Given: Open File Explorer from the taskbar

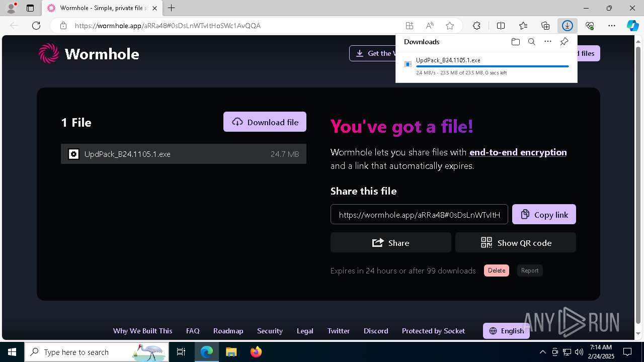Looking at the screenshot, I should 231,352.
